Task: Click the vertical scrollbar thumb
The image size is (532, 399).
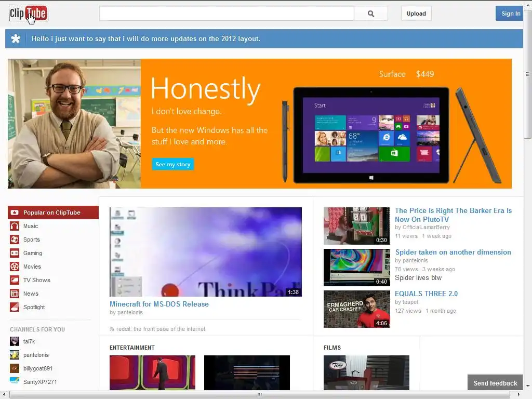Action: [x=527, y=74]
